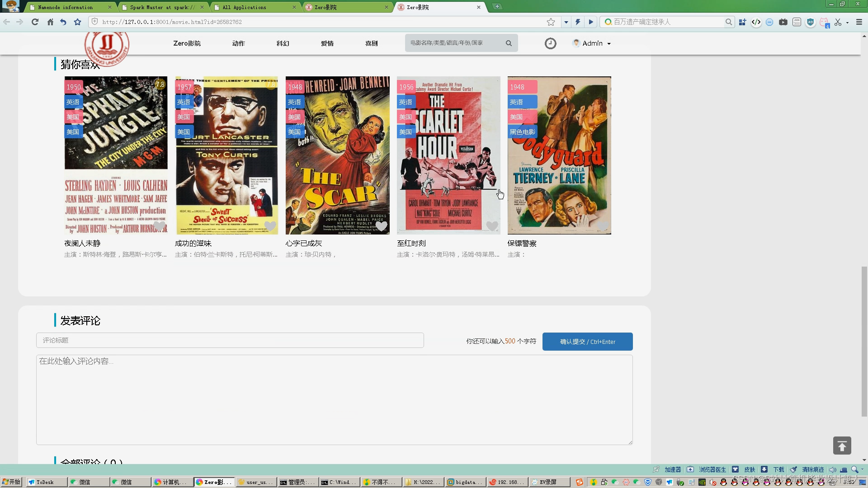Expand the scissors tool dropdown arrow

pyautogui.click(x=847, y=22)
